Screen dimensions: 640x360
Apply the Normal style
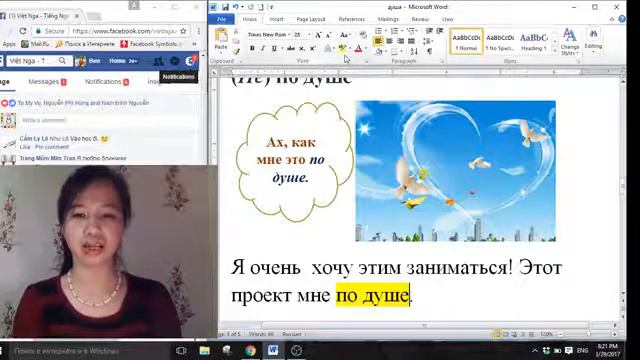467,41
